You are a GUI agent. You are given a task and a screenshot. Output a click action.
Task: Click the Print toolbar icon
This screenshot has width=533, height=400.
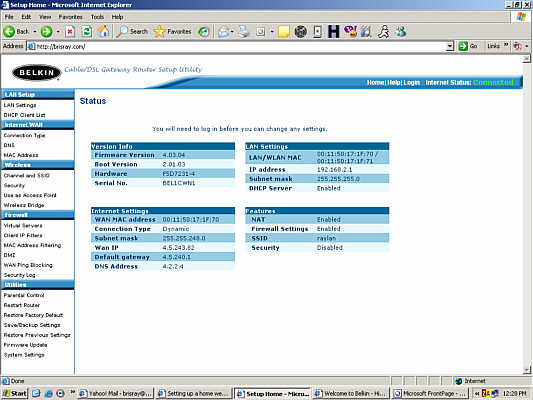point(243,32)
